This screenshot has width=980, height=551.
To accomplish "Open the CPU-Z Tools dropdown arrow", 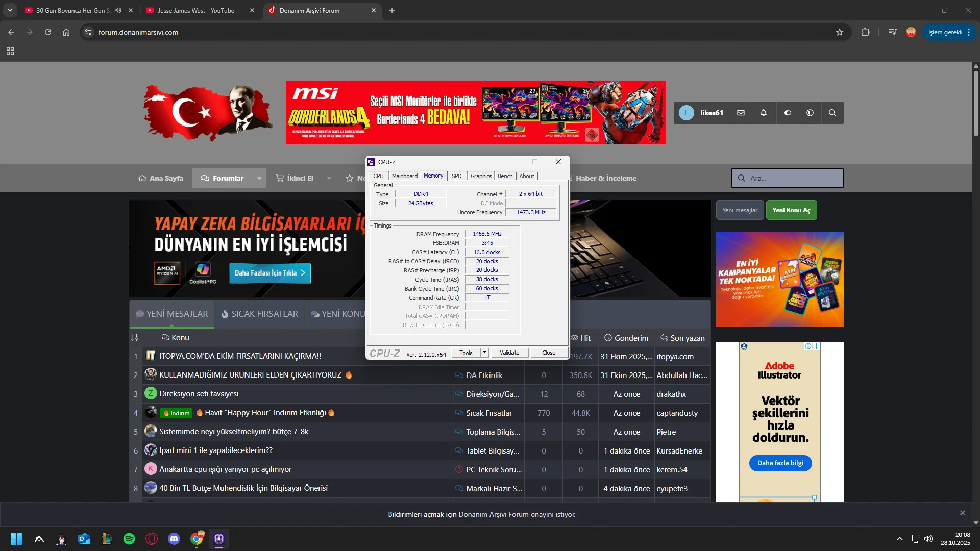I will click(484, 353).
